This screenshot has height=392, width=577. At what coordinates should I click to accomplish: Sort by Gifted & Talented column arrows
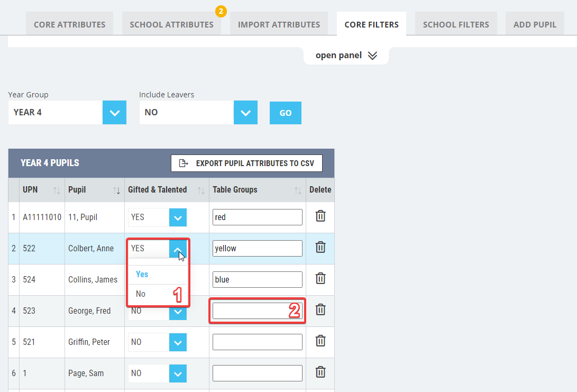coord(201,190)
